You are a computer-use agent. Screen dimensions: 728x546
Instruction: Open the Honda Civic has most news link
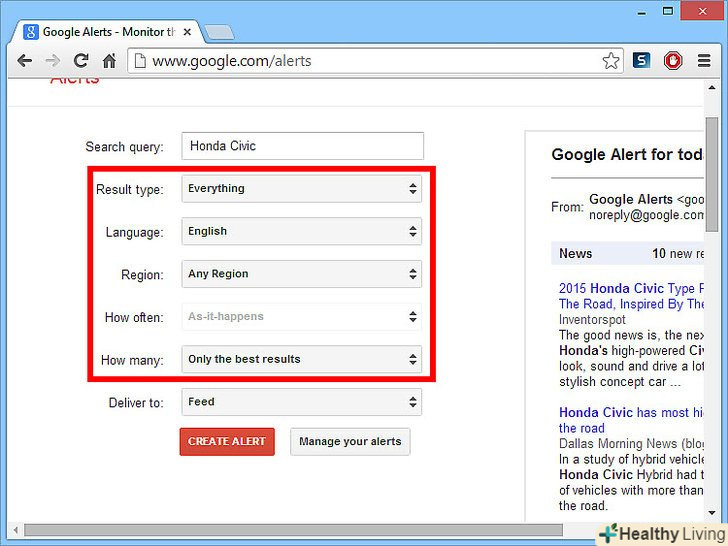click(x=631, y=420)
